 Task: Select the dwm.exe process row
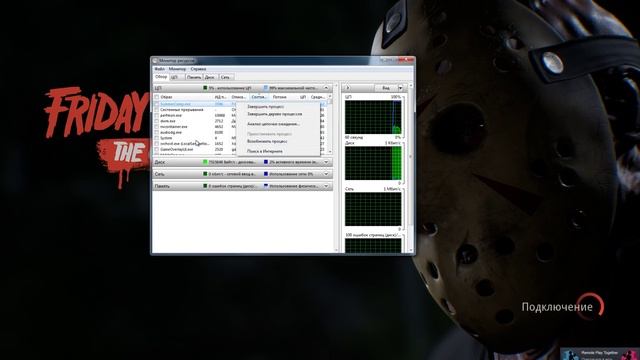195,121
